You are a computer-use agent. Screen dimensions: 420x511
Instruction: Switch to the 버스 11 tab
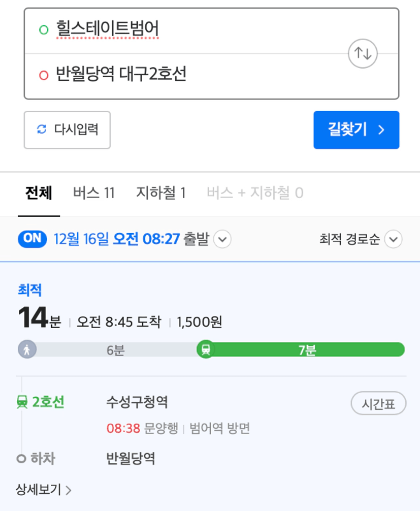[93, 193]
